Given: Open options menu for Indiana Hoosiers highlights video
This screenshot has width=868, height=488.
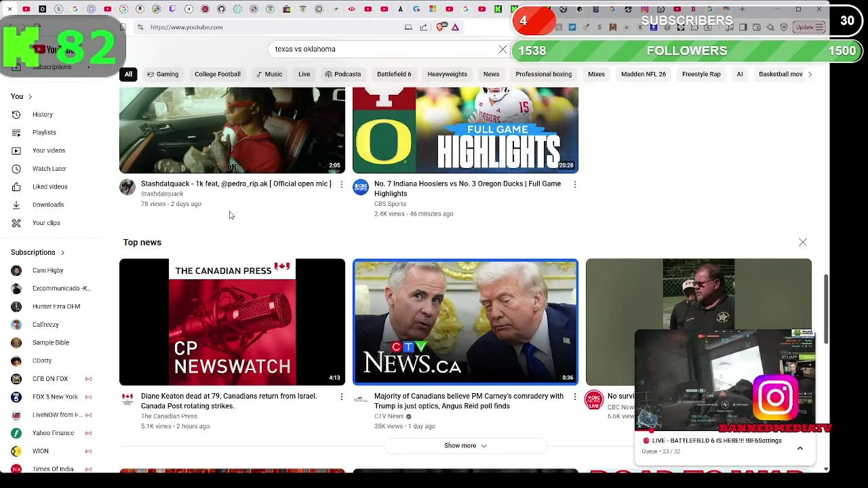Looking at the screenshot, I should click(574, 184).
